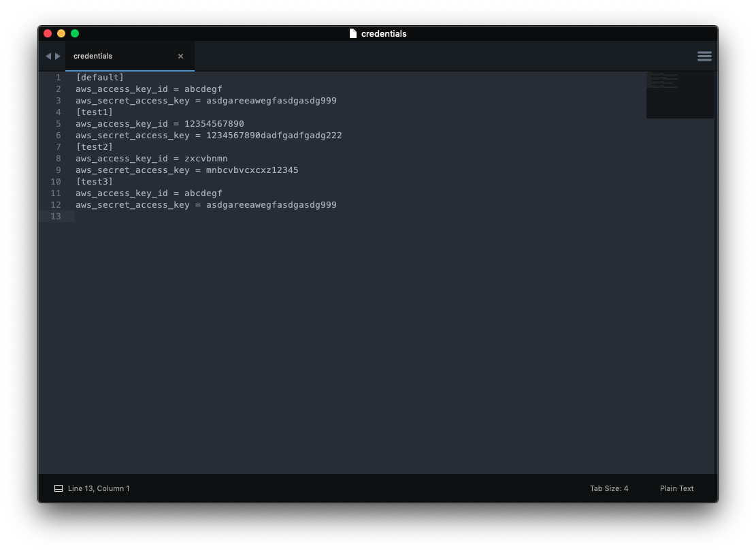
Task: Select the credentials tab
Action: point(93,56)
